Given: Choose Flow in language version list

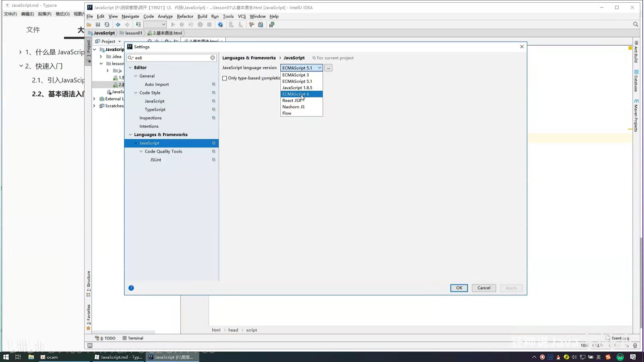Looking at the screenshot, I should (287, 113).
